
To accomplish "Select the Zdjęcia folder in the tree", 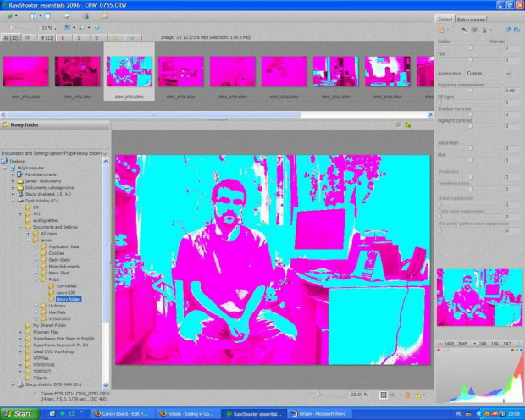I will (40, 378).
